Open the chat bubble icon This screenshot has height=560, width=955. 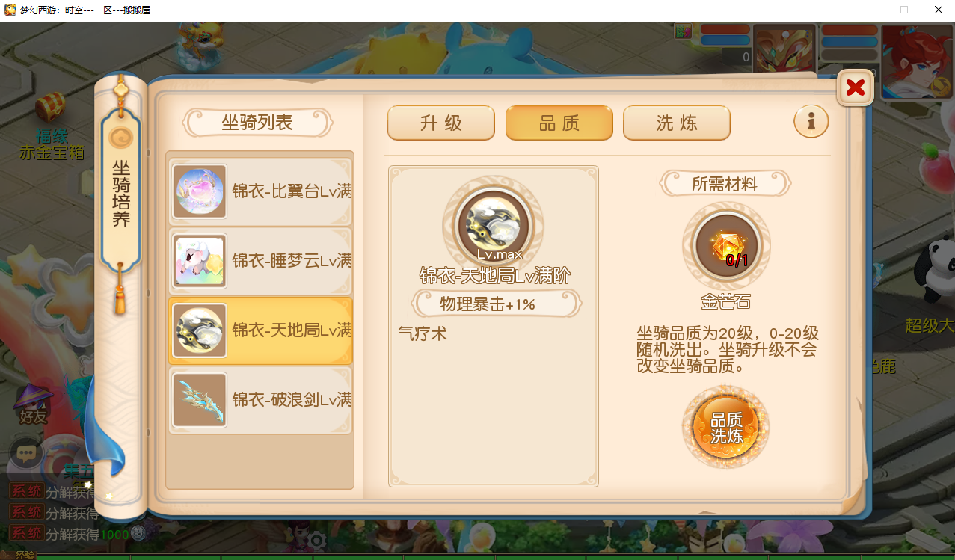coord(27,453)
